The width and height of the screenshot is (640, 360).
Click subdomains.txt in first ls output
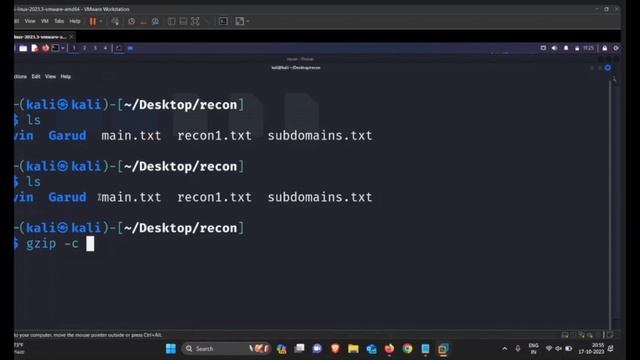(x=320, y=136)
